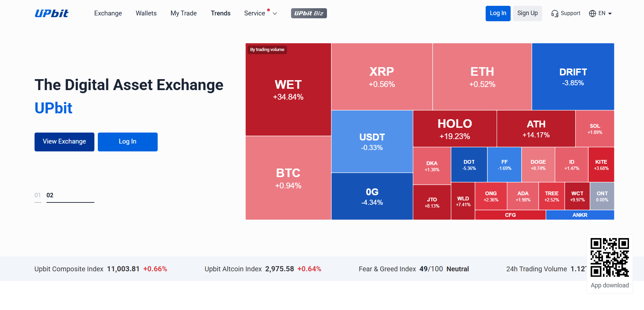The height and width of the screenshot is (310, 644).
Task: Open My Trade from the navigation
Action: 183,13
